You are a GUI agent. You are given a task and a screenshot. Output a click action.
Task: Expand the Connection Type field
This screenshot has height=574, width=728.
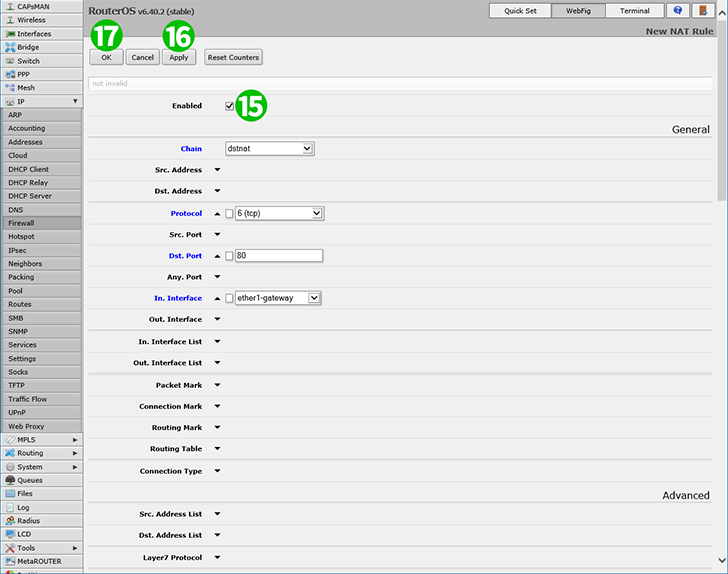pos(217,471)
